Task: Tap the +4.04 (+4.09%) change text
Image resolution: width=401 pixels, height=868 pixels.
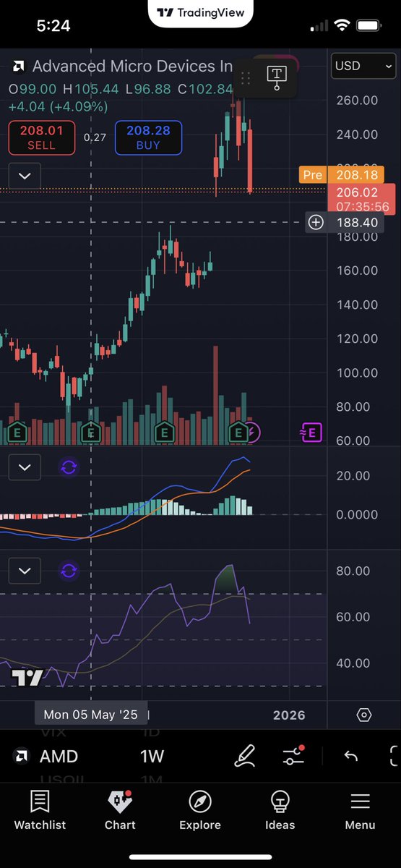Action: pyautogui.click(x=58, y=106)
